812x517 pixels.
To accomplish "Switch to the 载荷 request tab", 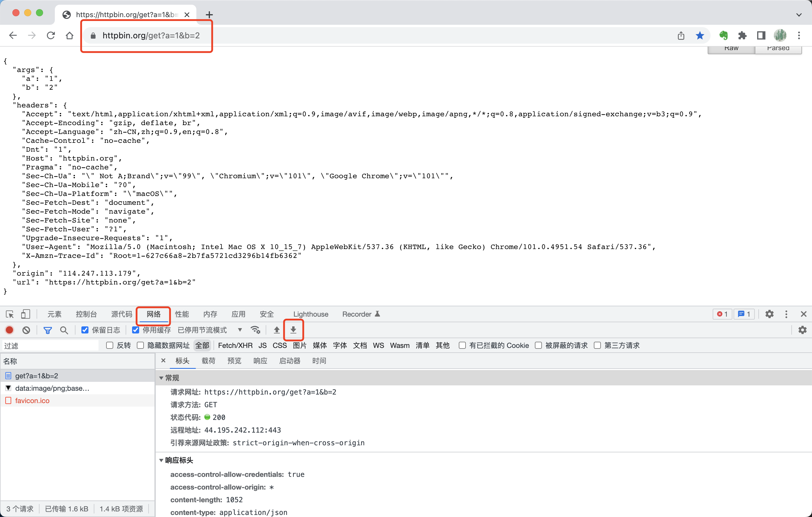I will [x=208, y=361].
